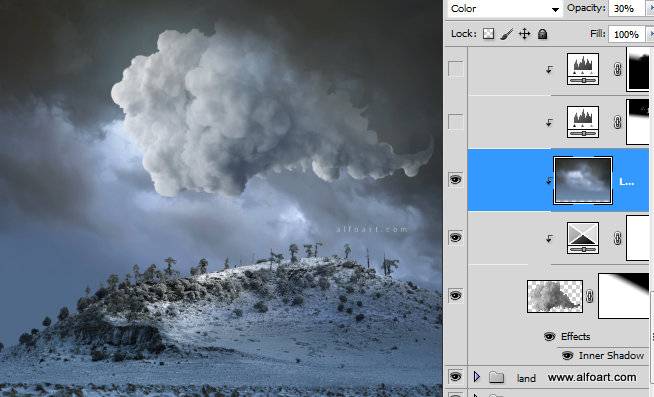
Task: Select the land group folder icon
Action: [496, 377]
